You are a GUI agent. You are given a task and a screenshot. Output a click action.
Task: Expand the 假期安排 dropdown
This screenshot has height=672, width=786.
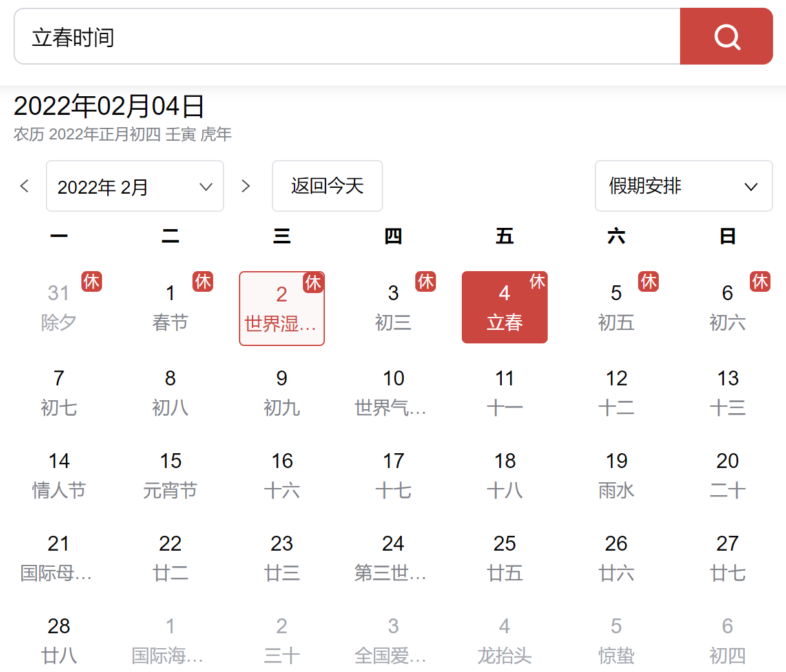pos(683,186)
